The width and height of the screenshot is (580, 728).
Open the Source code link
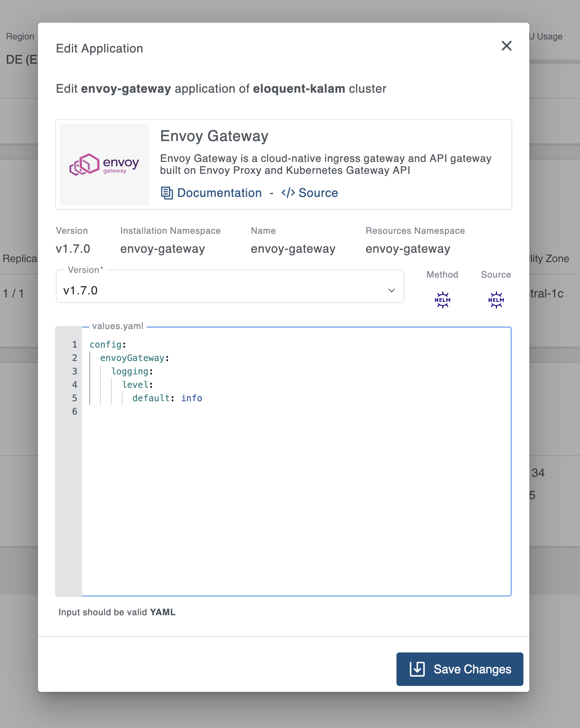point(310,193)
